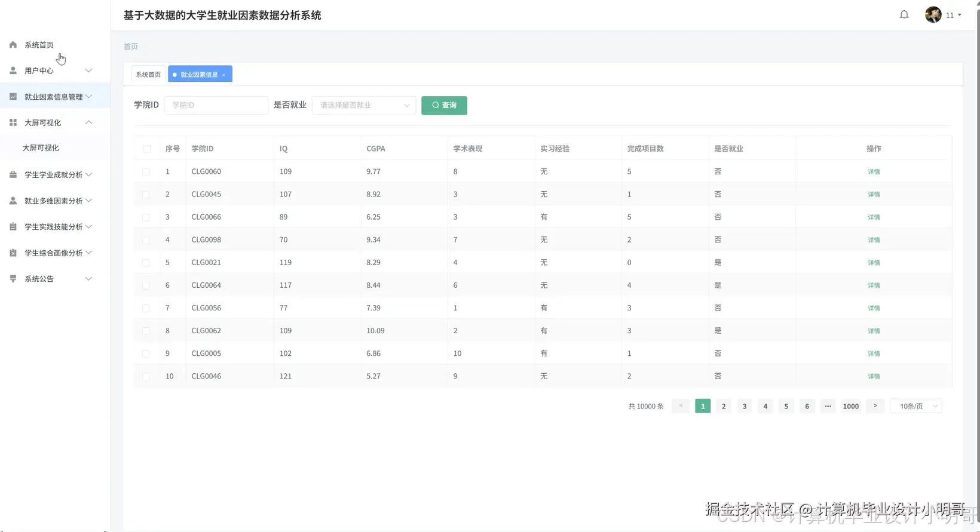Jump to last page 1000
Viewport: 980px width, 532px height.
[x=851, y=406]
